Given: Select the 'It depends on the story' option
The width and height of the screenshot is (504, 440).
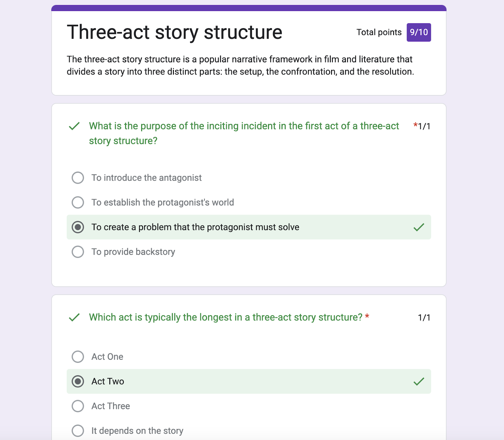Looking at the screenshot, I should 78,431.
